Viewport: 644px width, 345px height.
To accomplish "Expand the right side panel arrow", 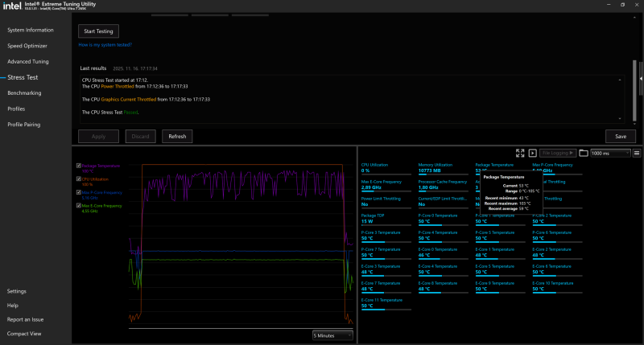I will [640, 79].
